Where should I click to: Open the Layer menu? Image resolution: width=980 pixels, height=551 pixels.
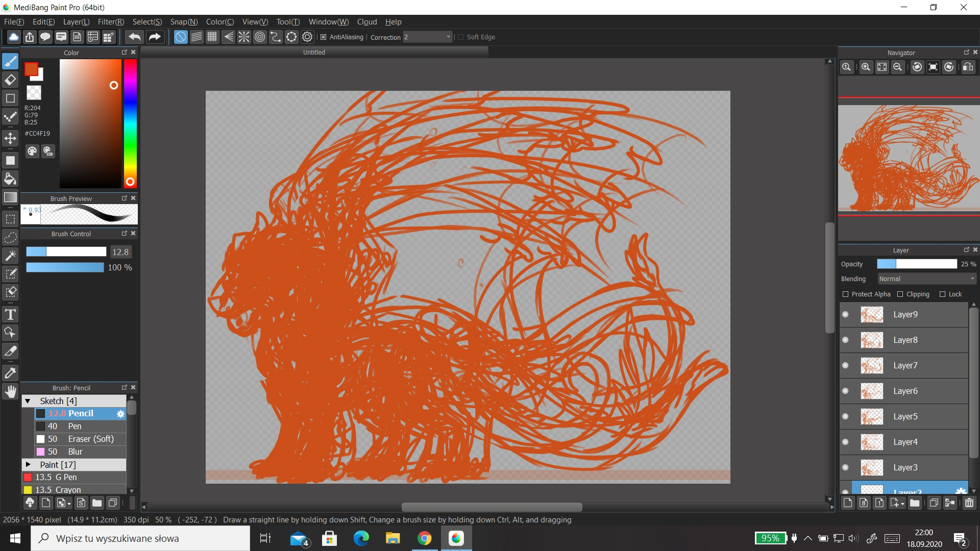pos(76,21)
